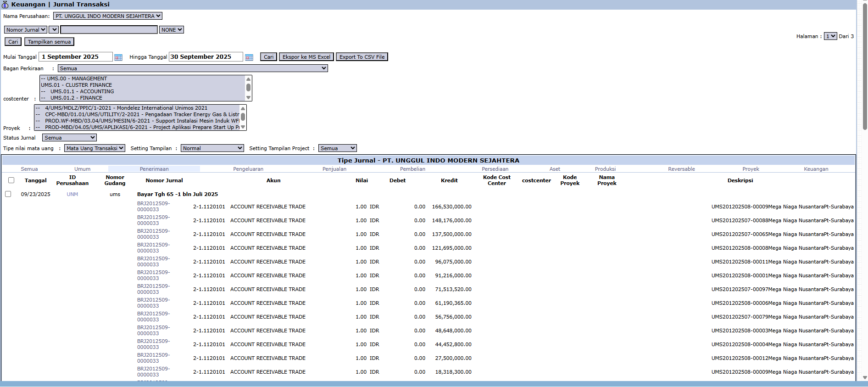Toggle the select-all checkbox in table header
The width and height of the screenshot is (868, 387).
click(x=11, y=180)
